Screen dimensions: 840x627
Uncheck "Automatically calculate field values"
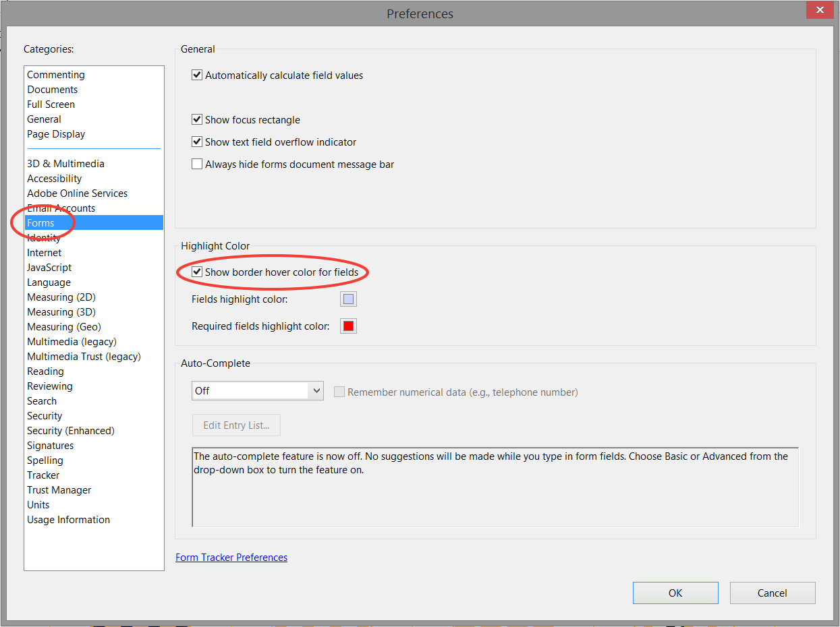(196, 75)
